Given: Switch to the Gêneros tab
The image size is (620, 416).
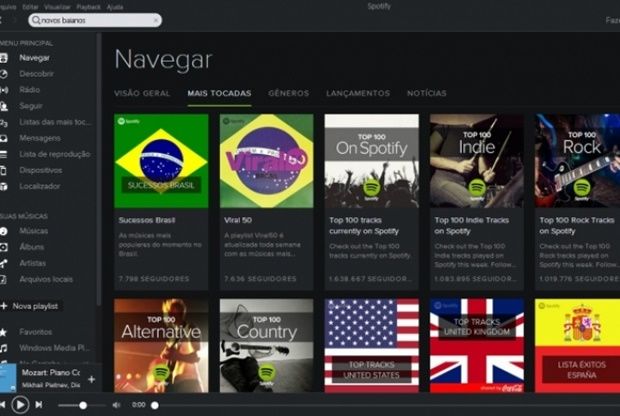Looking at the screenshot, I should 289,93.
